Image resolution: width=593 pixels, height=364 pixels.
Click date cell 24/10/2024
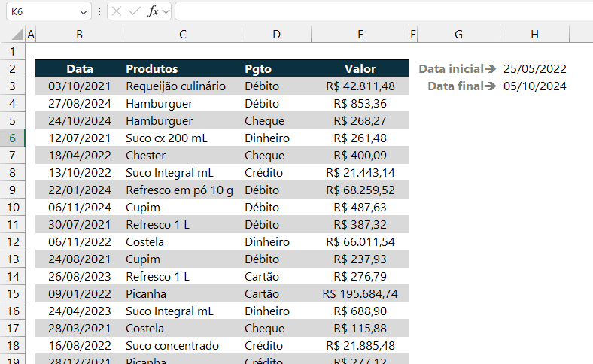[x=80, y=120]
